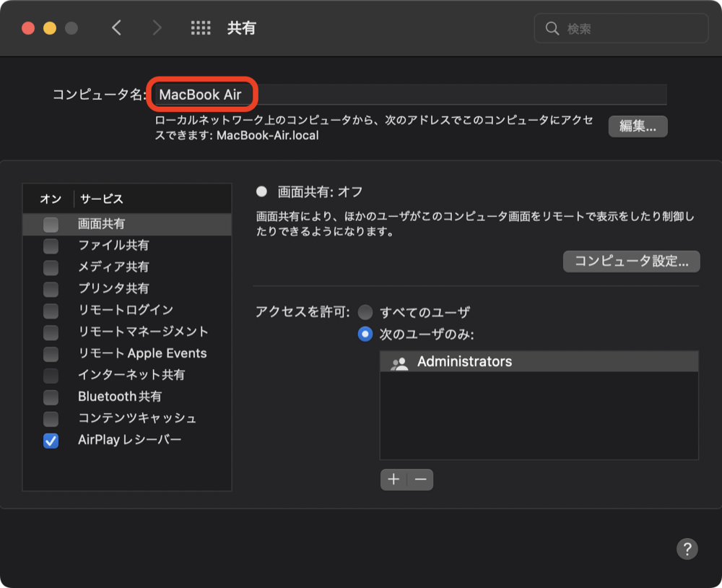Select the ファイル共有 service row
Viewport: 722px width, 588px height.
(x=127, y=246)
